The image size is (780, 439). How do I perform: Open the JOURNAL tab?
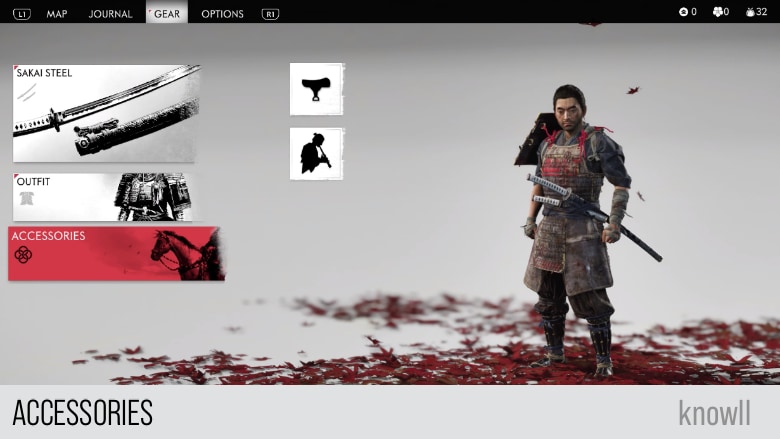pos(110,14)
